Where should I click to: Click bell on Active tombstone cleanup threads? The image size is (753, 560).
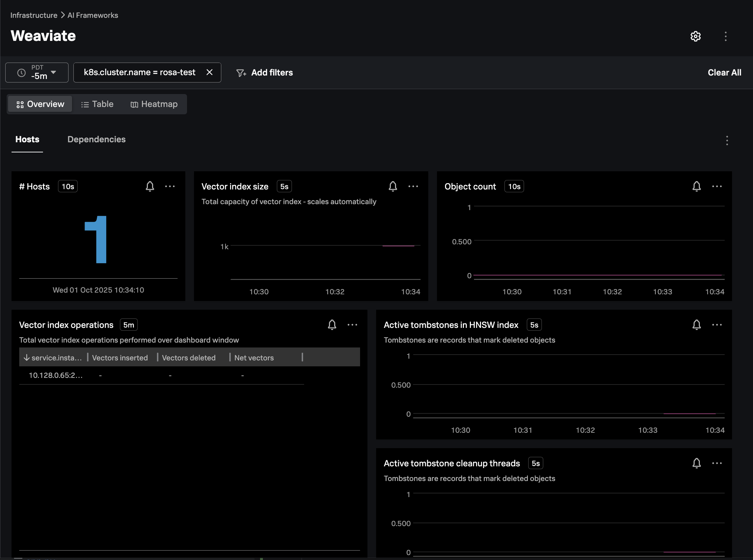696,463
